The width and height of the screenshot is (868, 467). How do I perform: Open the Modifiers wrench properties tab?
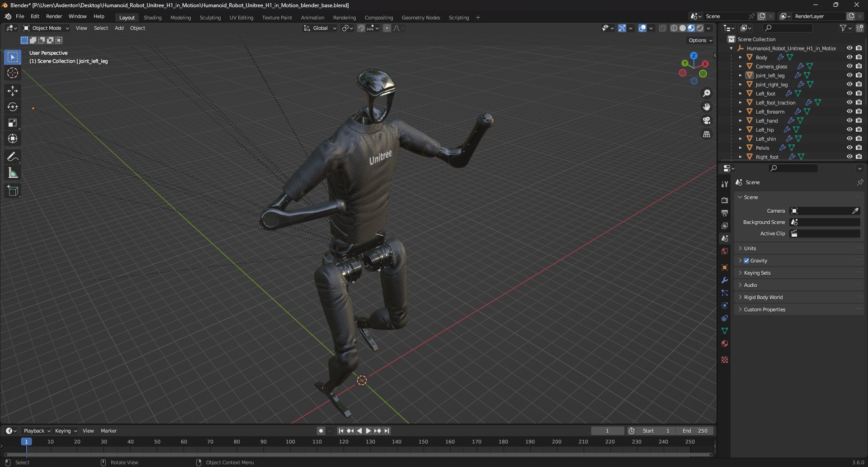(725, 280)
